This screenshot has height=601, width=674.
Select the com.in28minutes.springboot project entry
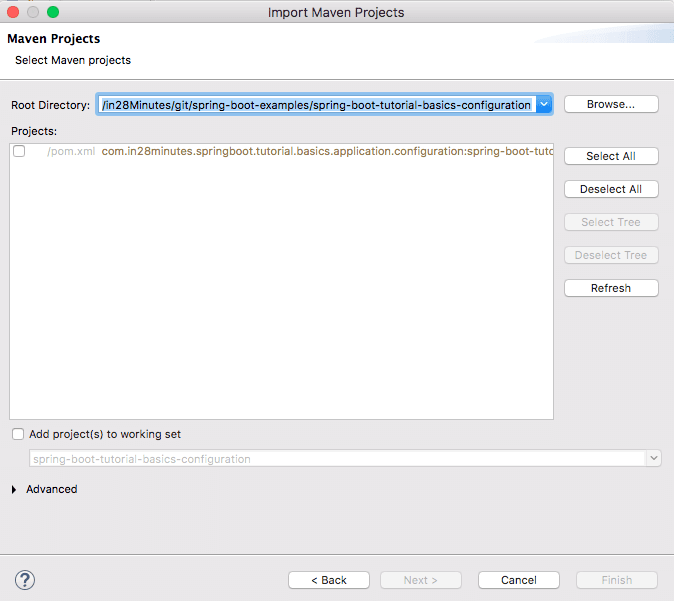point(327,151)
